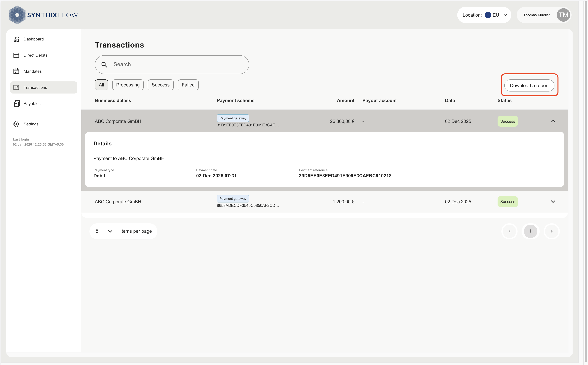
Task: Click Payment gateway tag in 26.800,00 € row
Action: pyautogui.click(x=233, y=118)
